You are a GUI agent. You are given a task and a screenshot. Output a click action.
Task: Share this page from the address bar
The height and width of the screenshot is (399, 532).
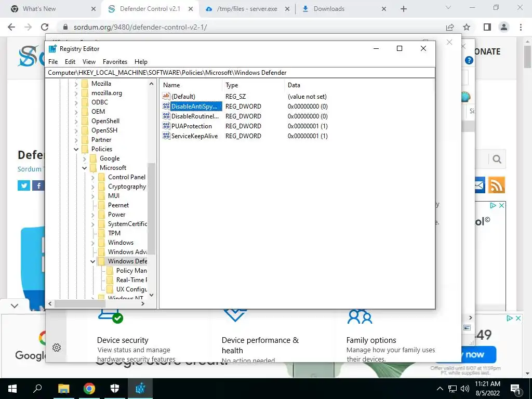450,27
